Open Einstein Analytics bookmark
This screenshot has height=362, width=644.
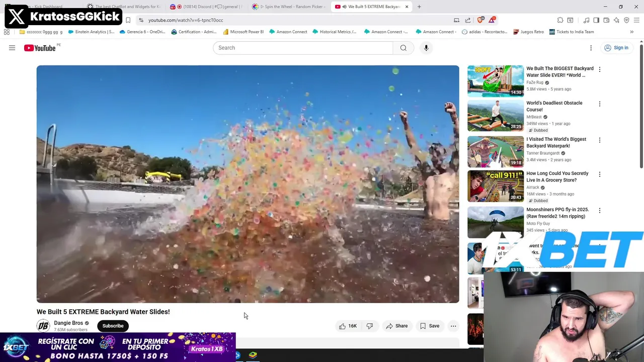(x=91, y=32)
